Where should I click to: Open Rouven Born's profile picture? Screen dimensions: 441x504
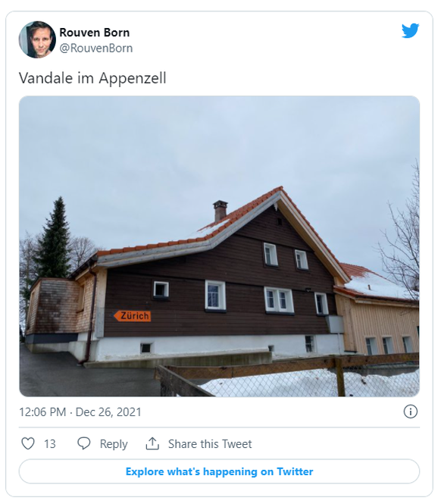point(37,40)
